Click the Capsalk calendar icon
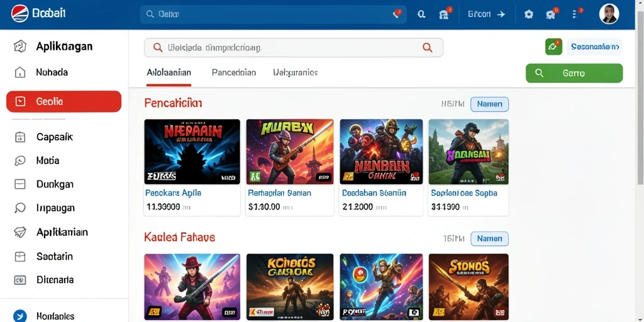 (x=20, y=136)
